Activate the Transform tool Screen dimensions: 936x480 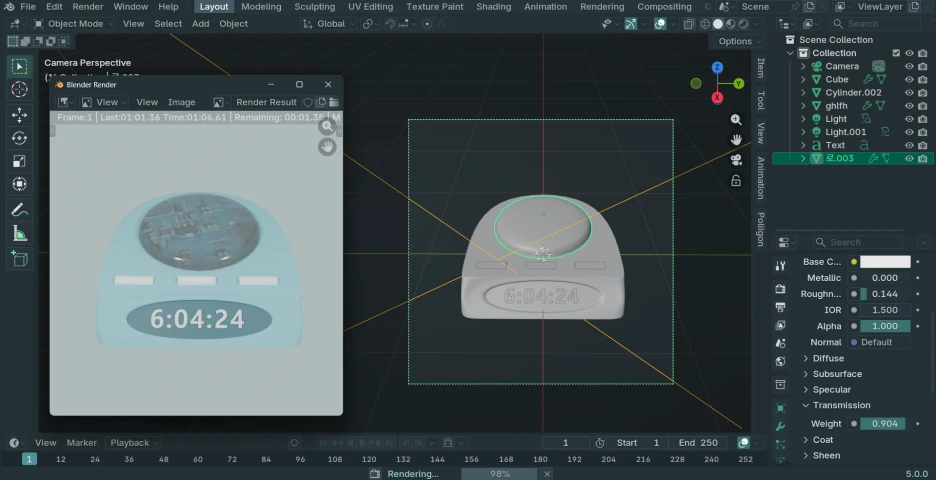click(19, 184)
